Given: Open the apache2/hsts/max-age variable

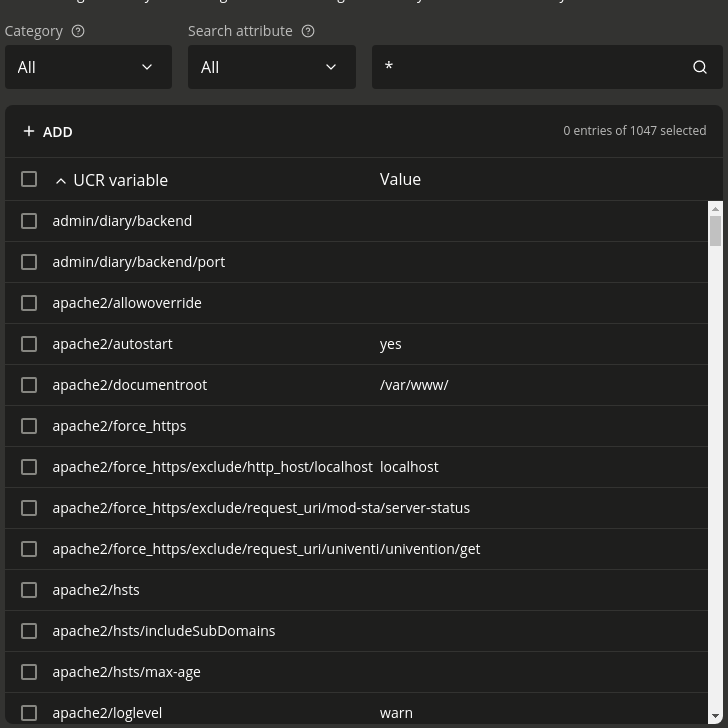Looking at the screenshot, I should [x=126, y=672].
